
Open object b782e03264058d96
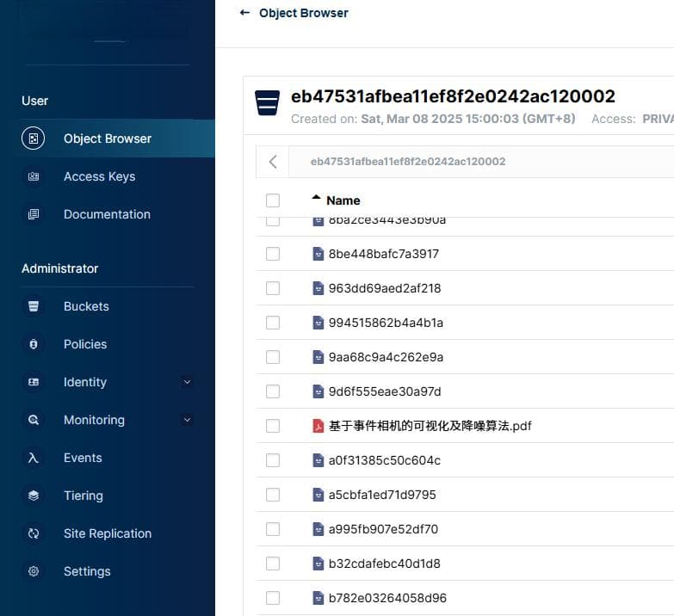[387, 598]
